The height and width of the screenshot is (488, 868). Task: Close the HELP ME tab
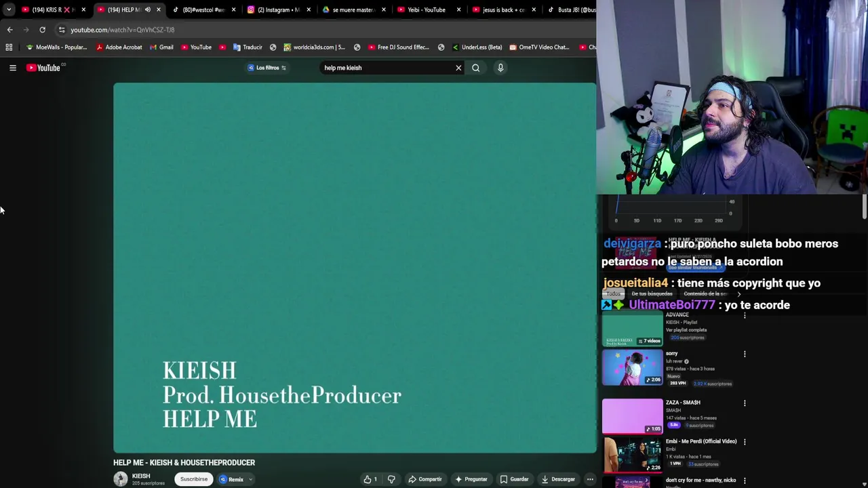(159, 9)
